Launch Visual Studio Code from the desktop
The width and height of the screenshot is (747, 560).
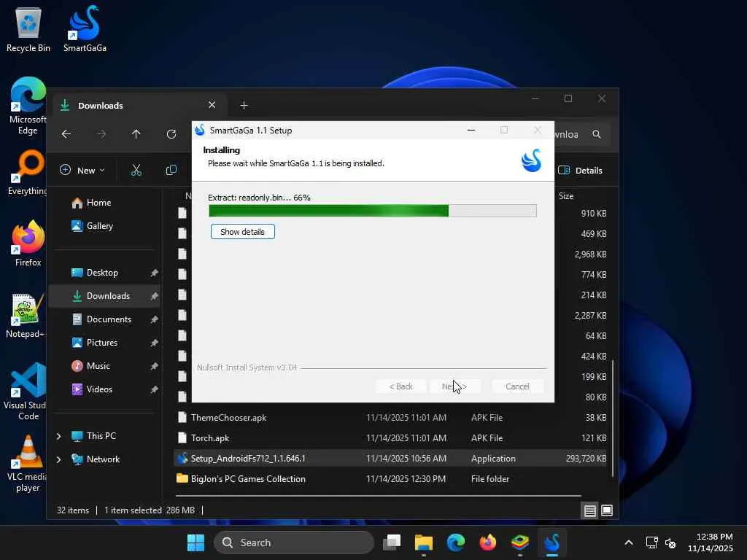pyautogui.click(x=26, y=392)
